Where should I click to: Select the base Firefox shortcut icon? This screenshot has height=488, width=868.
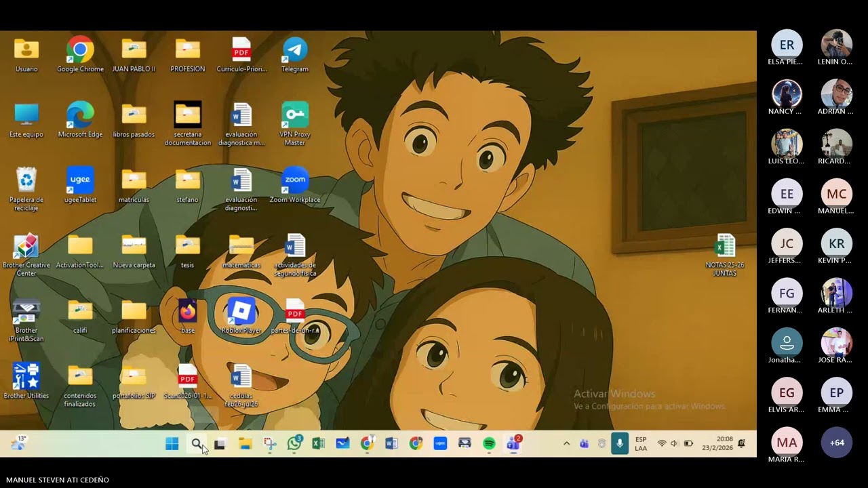coord(188,316)
